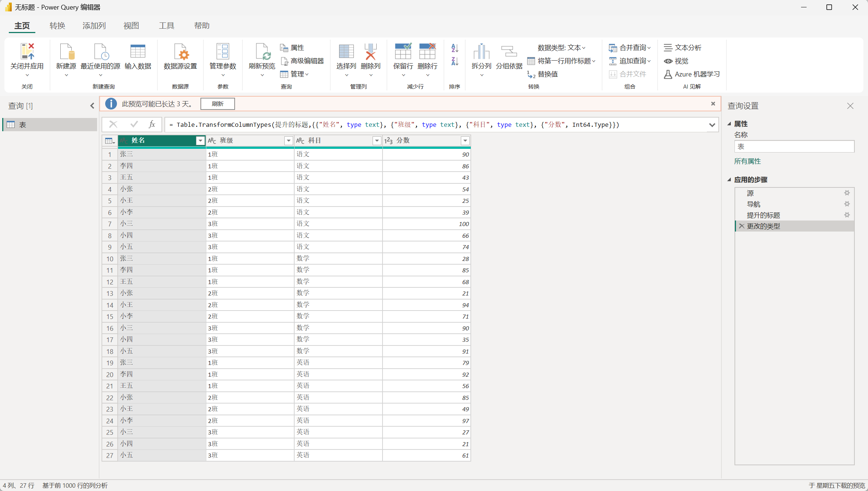Switch to the 添加列 ribbon tab
This screenshot has height=491, width=868.
[x=94, y=26]
